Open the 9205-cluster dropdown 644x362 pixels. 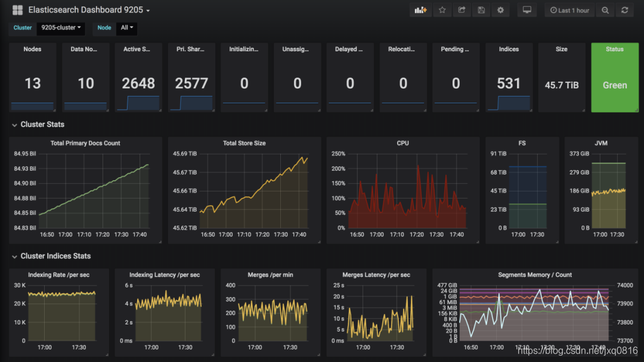(x=61, y=28)
